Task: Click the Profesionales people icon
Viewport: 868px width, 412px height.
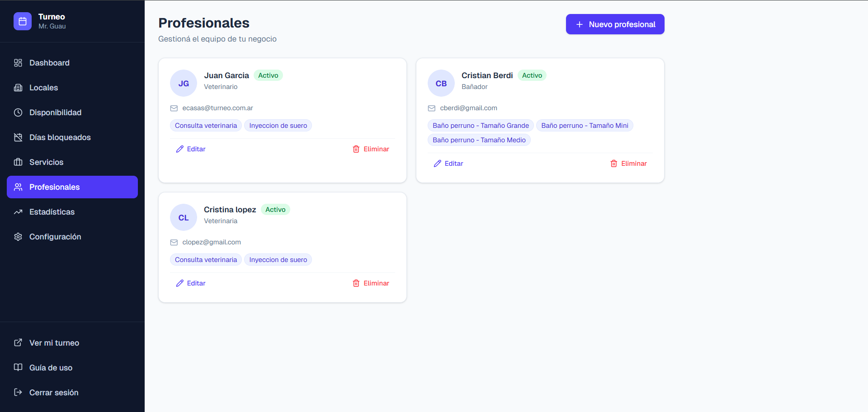Action: [18, 187]
